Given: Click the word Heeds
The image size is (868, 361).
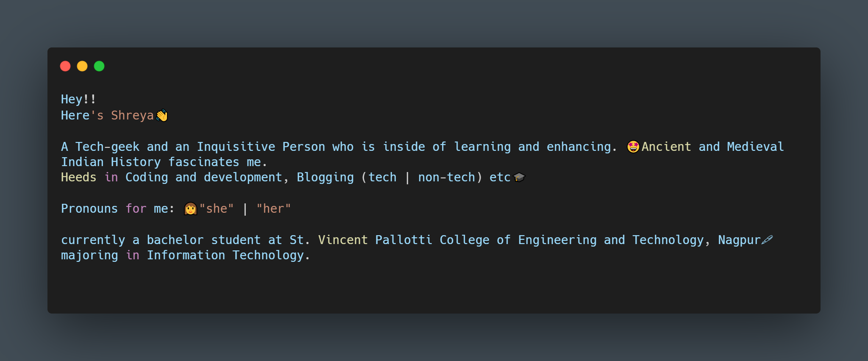Looking at the screenshot, I should (x=79, y=177).
